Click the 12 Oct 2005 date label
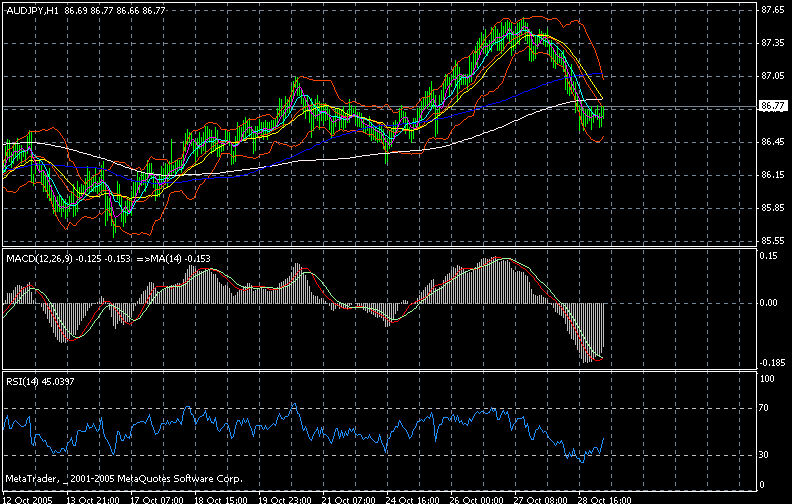The width and height of the screenshot is (792, 504). pyautogui.click(x=28, y=499)
